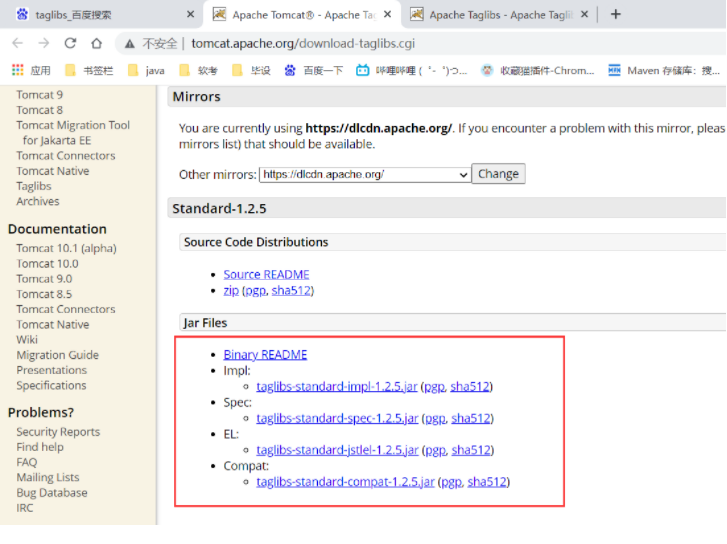Image resolution: width=727 pixels, height=544 pixels.
Task: Open sha512 link for jstlel jar
Action: (x=471, y=450)
